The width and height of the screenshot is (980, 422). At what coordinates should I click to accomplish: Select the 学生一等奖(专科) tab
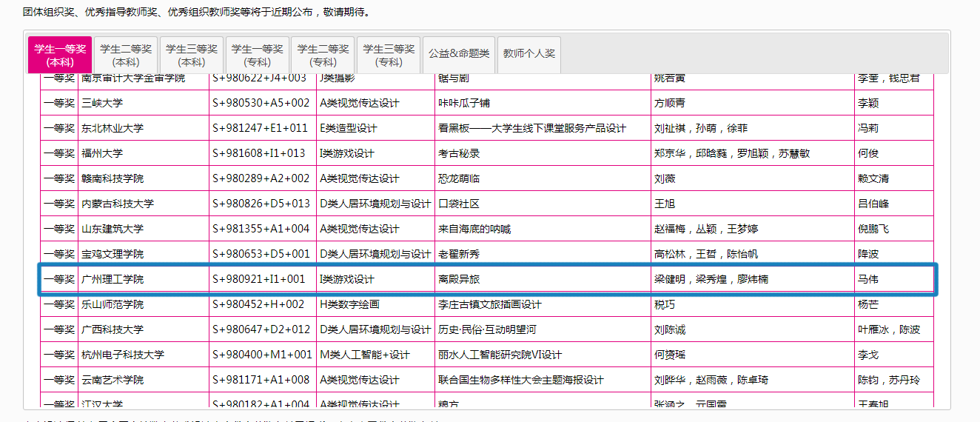point(258,56)
